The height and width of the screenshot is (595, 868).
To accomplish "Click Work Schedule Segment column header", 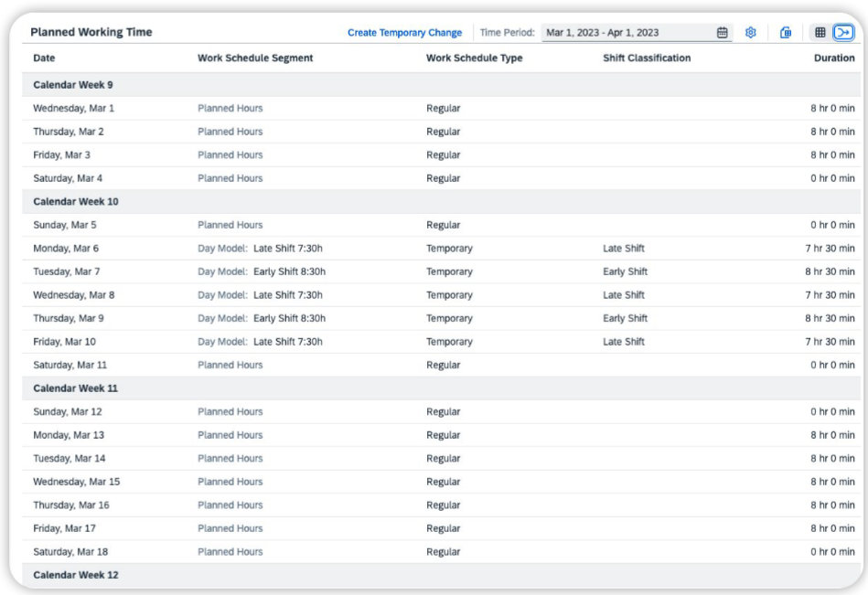I will tap(255, 58).
